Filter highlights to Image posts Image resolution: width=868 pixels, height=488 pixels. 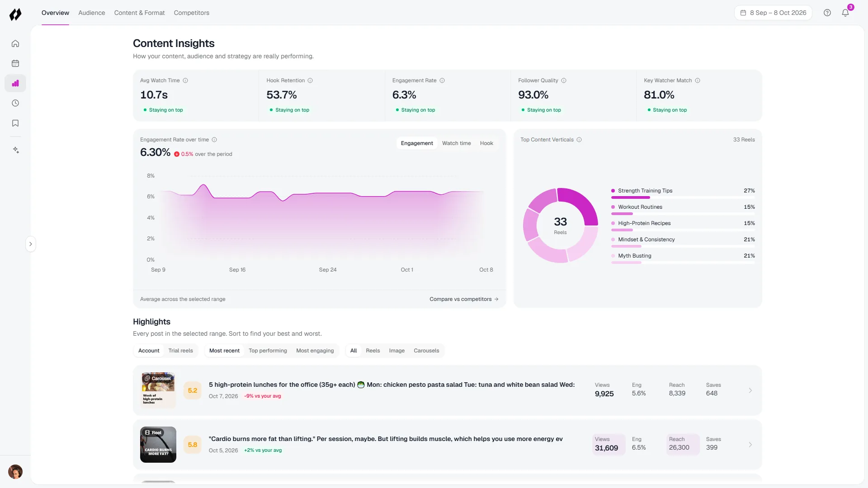click(397, 351)
